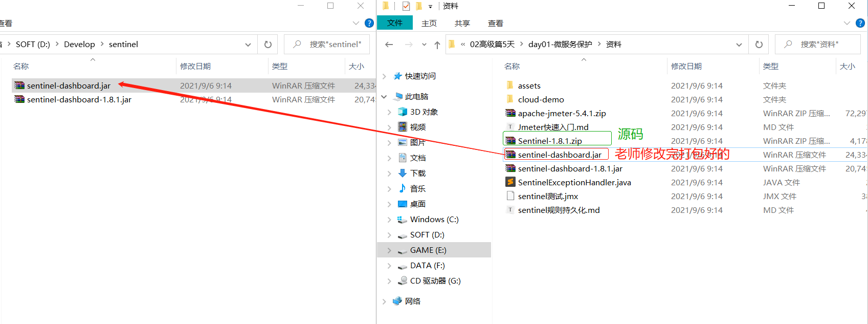Sort right window by 名称 column
This screenshot has width=868, height=324.
(512, 66)
